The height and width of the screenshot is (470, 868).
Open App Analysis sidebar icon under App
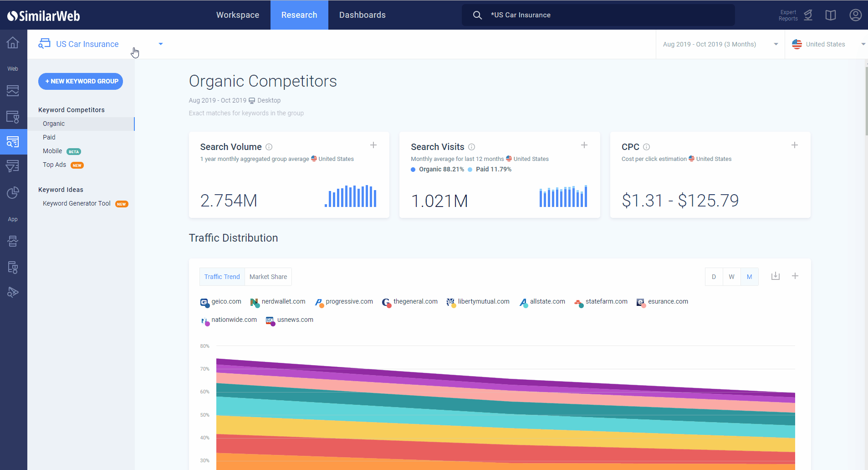point(13,241)
